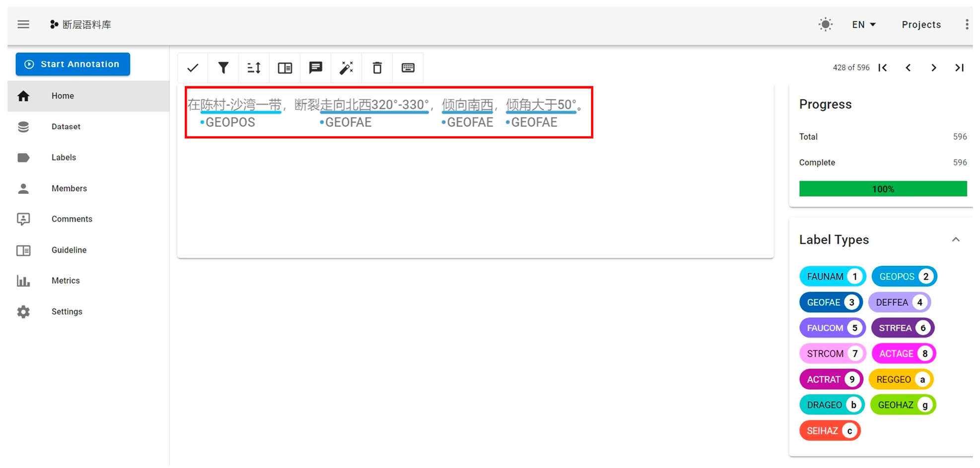The image size is (980, 468).
Task: Jump to the first document page
Action: pyautogui.click(x=883, y=68)
